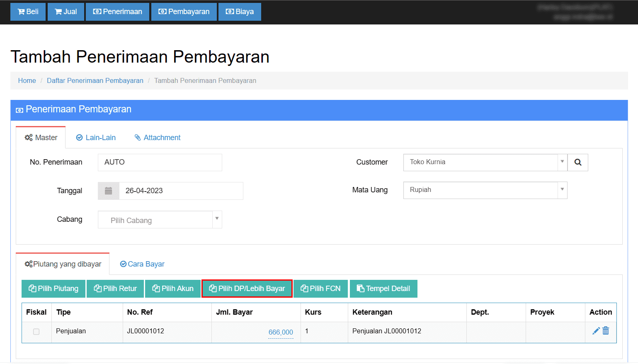This screenshot has height=364, width=638.
Task: Switch to the Cara Bayar tab
Action: click(x=142, y=264)
